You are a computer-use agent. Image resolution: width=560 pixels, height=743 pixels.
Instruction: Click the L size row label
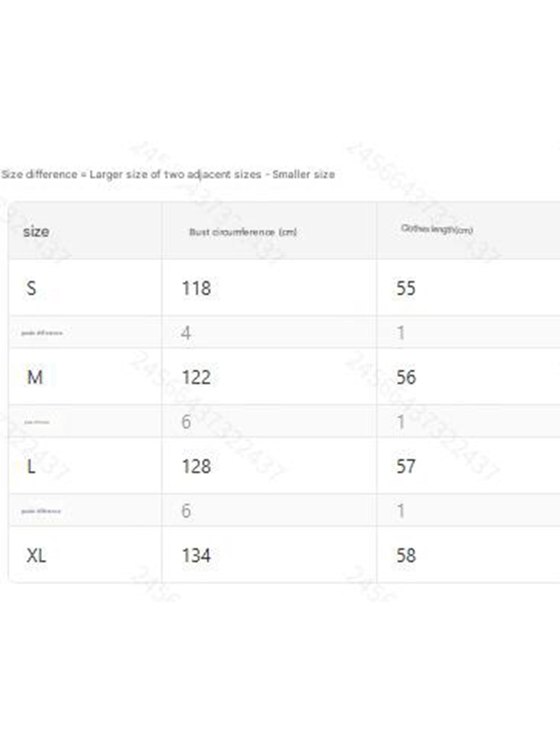tap(31, 466)
